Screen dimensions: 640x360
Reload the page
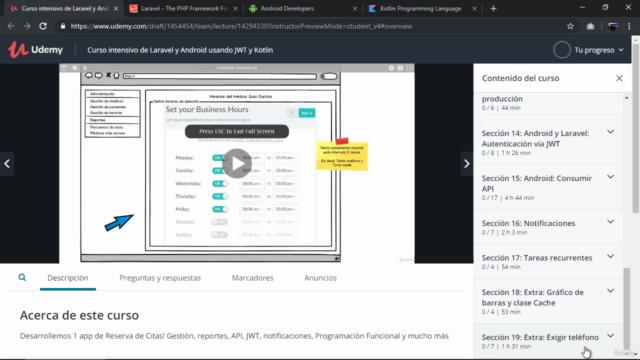tap(43, 26)
